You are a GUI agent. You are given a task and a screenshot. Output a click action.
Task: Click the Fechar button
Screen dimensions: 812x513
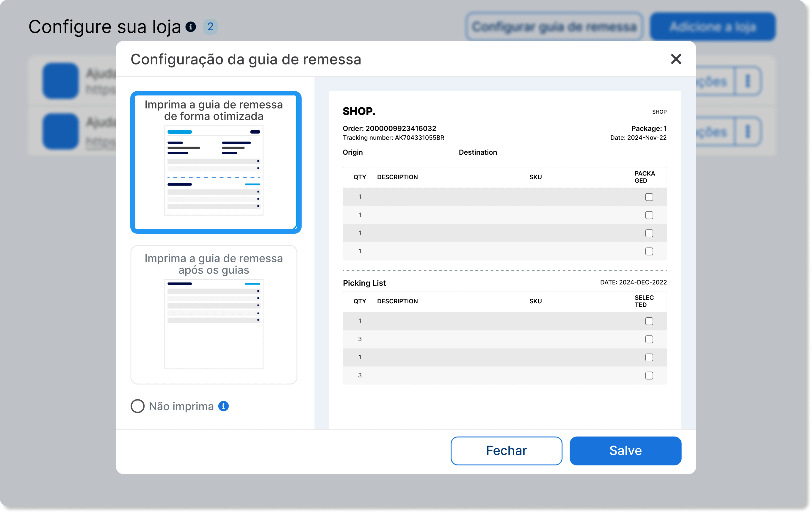click(x=506, y=451)
